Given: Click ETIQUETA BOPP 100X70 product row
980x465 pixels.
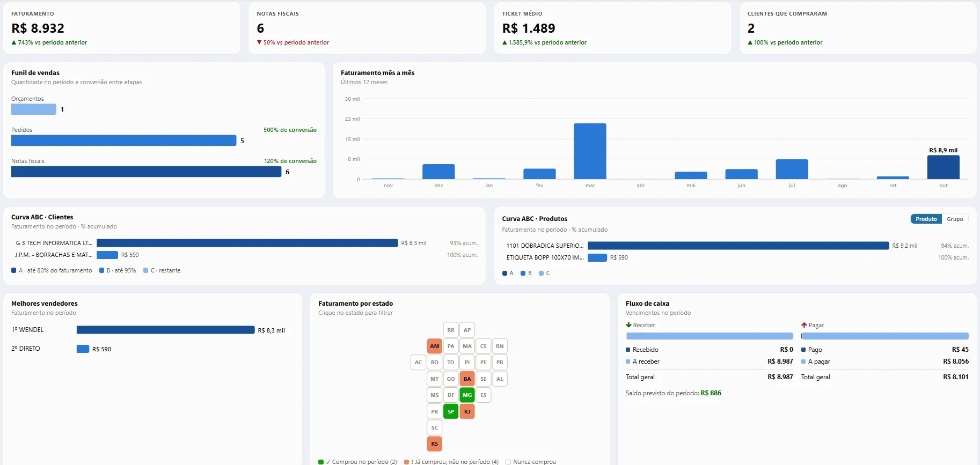Looking at the screenshot, I should coord(735,257).
